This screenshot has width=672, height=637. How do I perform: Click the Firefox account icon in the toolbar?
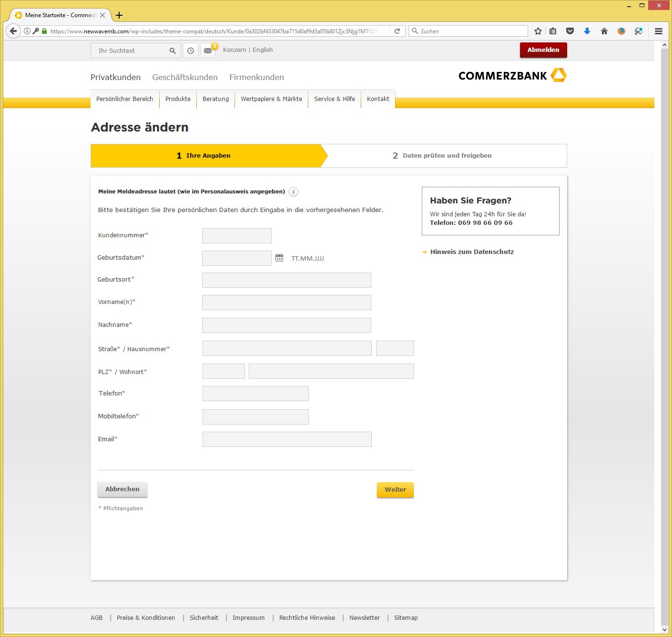tap(621, 31)
